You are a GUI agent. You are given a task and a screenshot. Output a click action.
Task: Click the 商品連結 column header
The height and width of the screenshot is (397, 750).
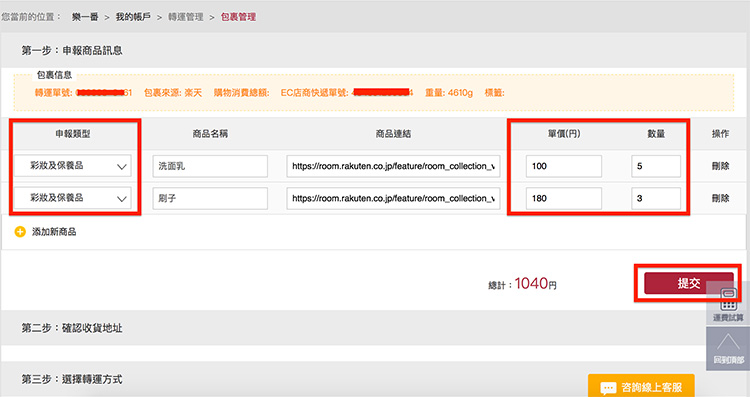(x=393, y=134)
